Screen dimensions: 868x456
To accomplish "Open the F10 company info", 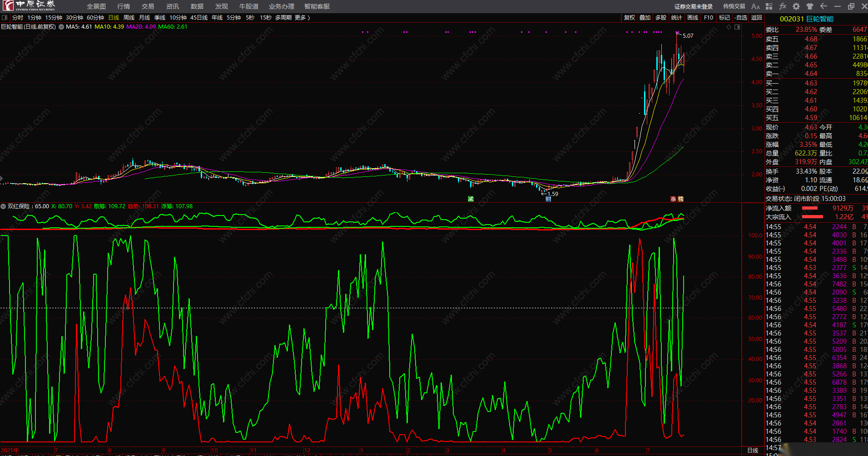I will click(709, 18).
